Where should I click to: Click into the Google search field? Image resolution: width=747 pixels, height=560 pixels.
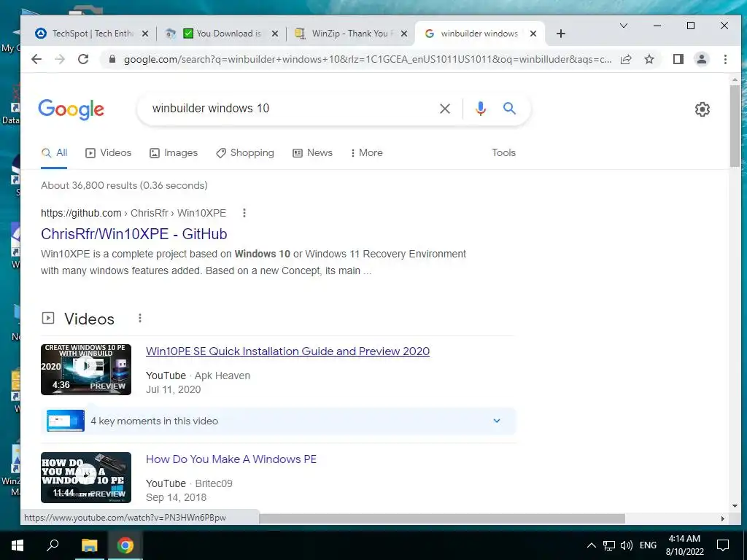[x=290, y=109]
